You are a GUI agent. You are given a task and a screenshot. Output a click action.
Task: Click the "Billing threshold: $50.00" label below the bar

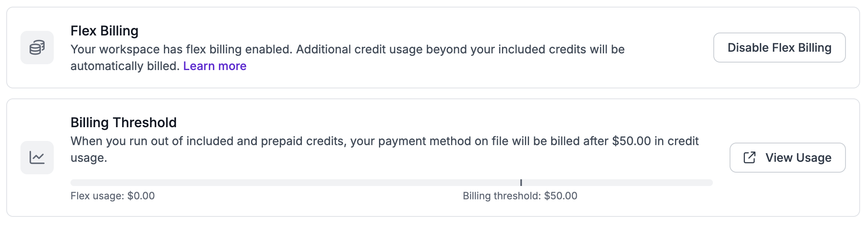click(520, 196)
